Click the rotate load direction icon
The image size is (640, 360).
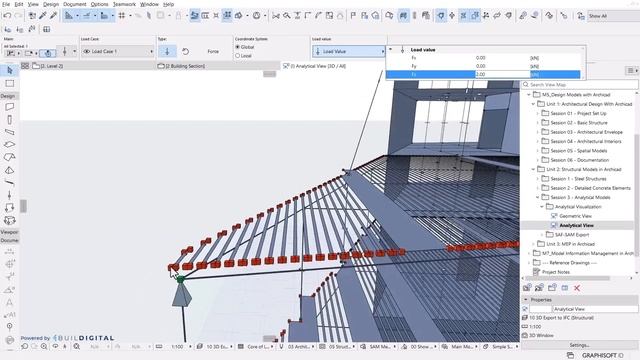[185, 51]
